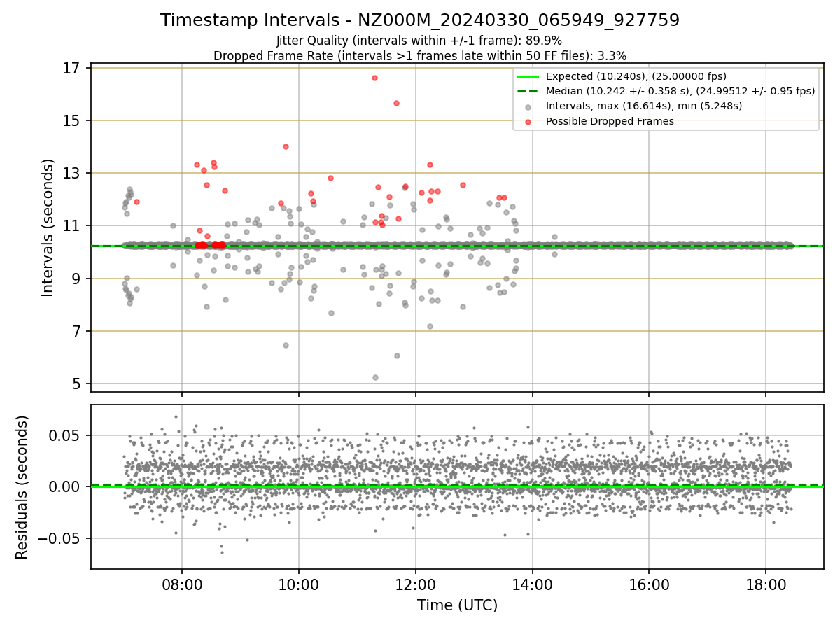The image size is (840, 630).
Task: Click the dashed green legend line for Median
Action: [528, 91]
